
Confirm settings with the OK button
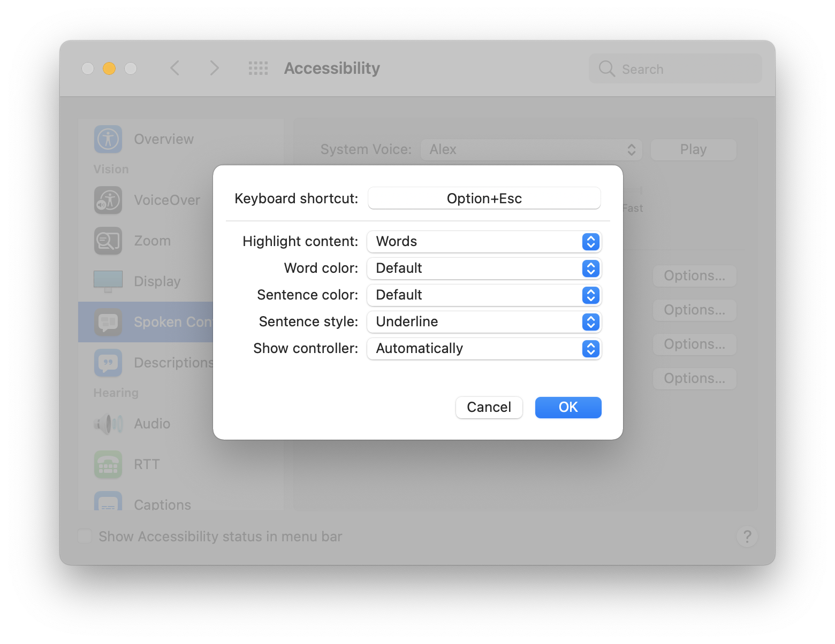coord(568,407)
